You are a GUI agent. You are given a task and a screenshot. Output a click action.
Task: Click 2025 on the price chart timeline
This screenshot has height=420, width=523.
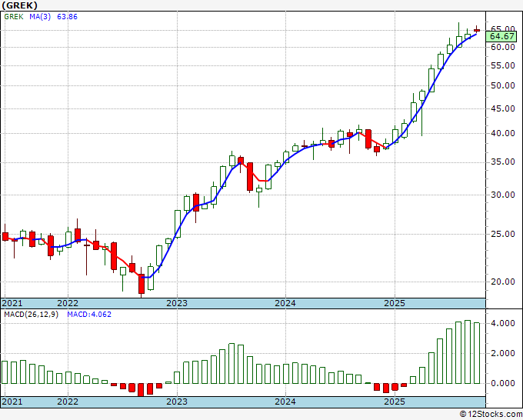pos(395,303)
